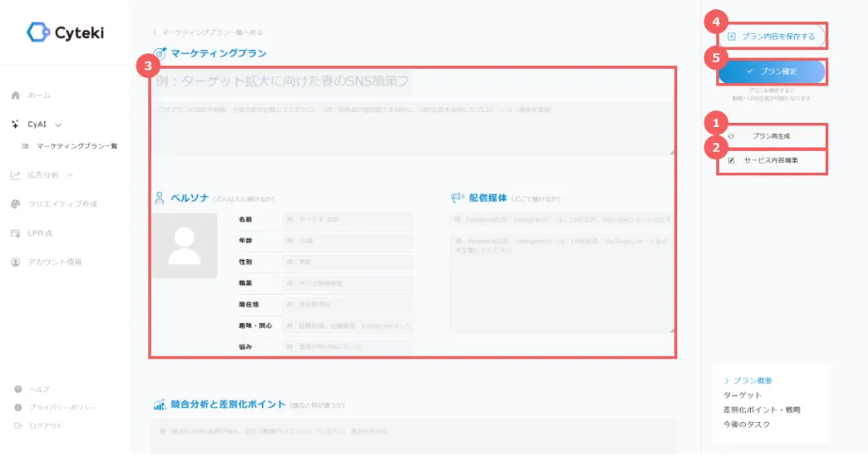The width and height of the screenshot is (868, 455).
Task: Click the プライバシーポリシー info icon
Action: point(19,408)
